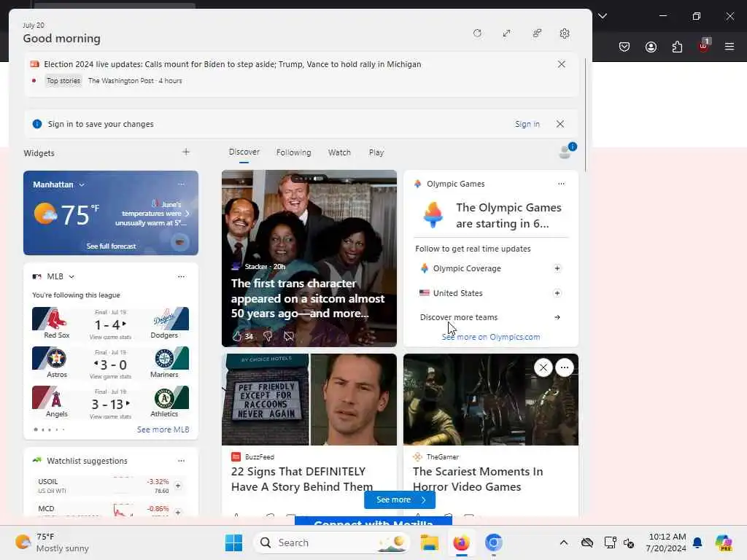Open comments on the sitcom story

[x=289, y=336]
